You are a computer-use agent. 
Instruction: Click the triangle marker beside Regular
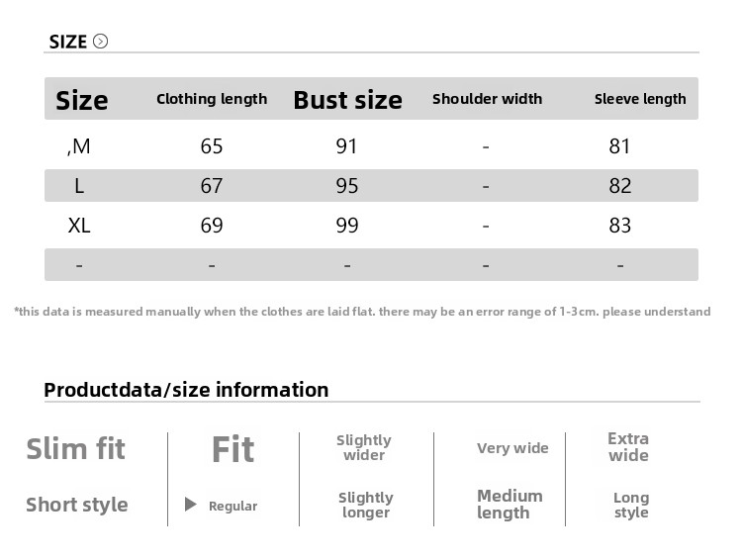[191, 505]
